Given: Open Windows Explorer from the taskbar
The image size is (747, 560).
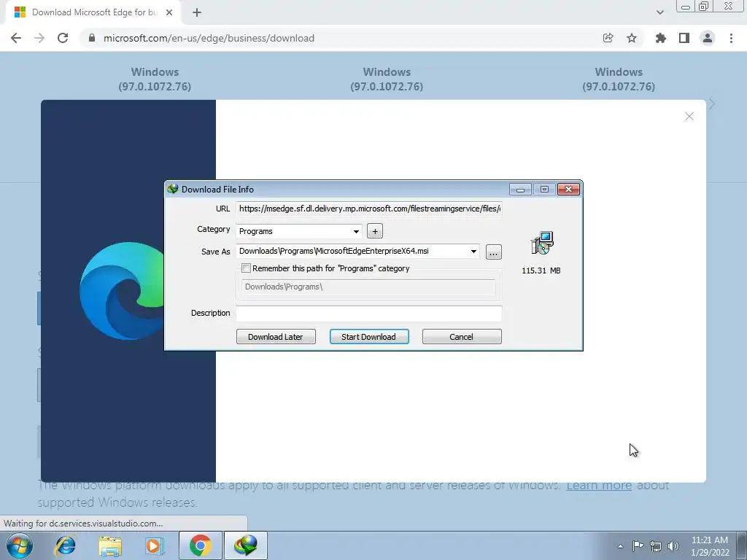Looking at the screenshot, I should click(110, 546).
